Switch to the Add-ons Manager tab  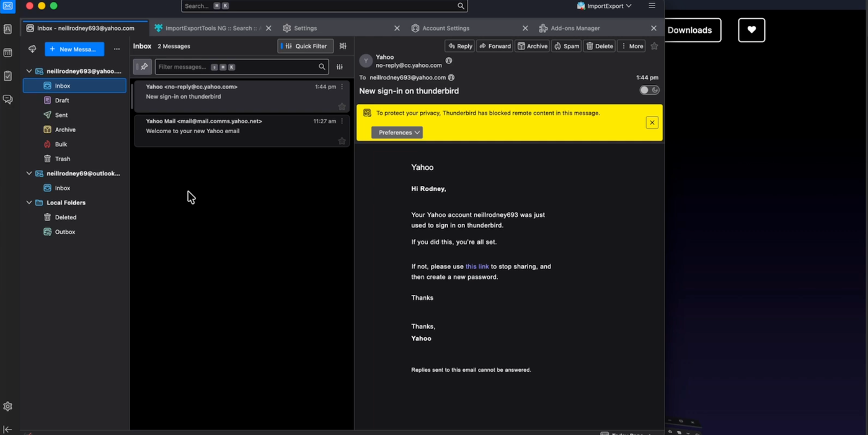[x=575, y=28]
